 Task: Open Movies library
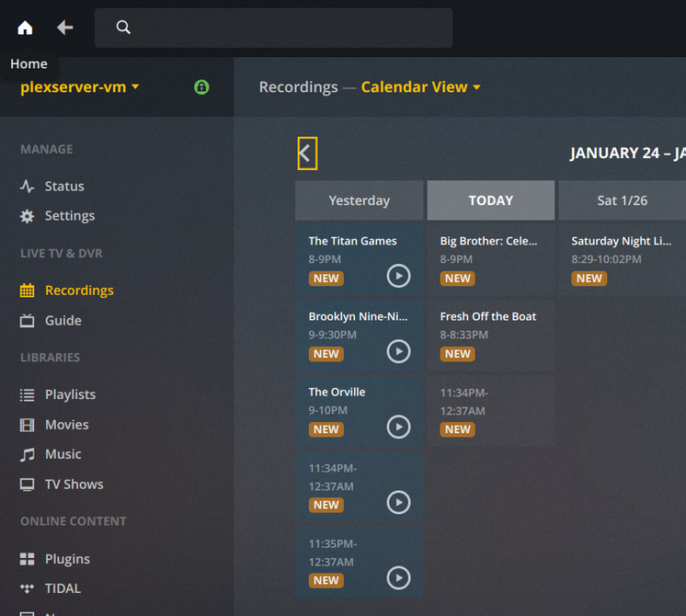click(x=67, y=425)
